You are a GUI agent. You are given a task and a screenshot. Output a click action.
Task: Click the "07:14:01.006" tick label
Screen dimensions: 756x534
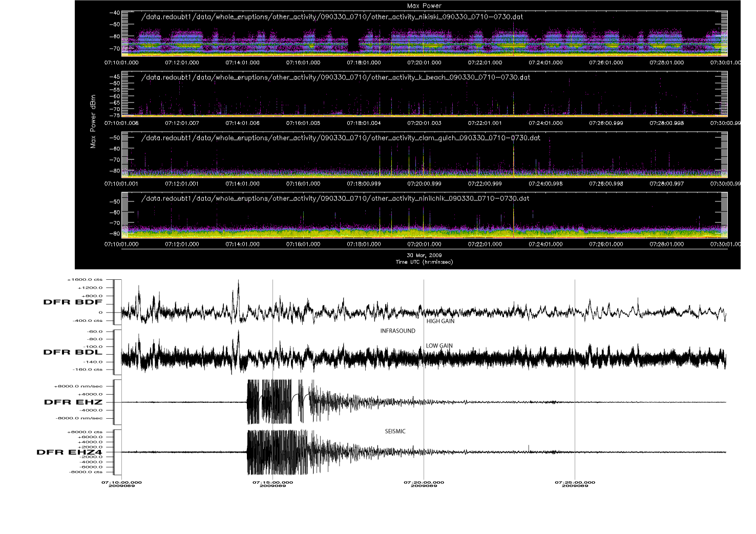[x=242, y=123]
